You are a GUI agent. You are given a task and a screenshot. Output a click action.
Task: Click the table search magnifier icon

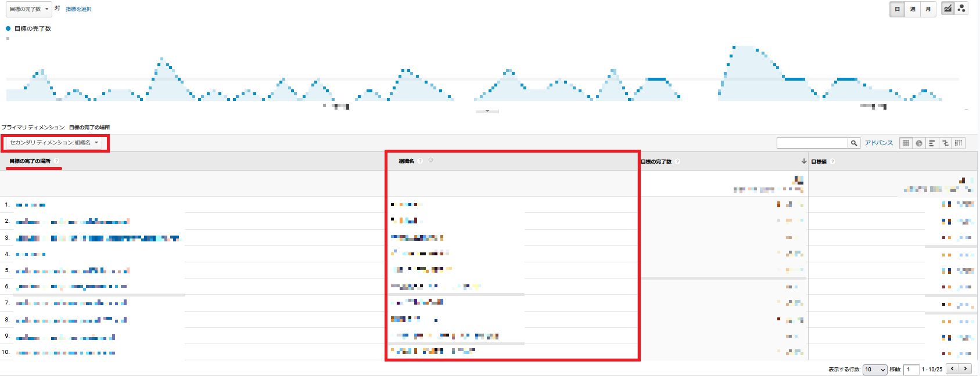click(854, 143)
